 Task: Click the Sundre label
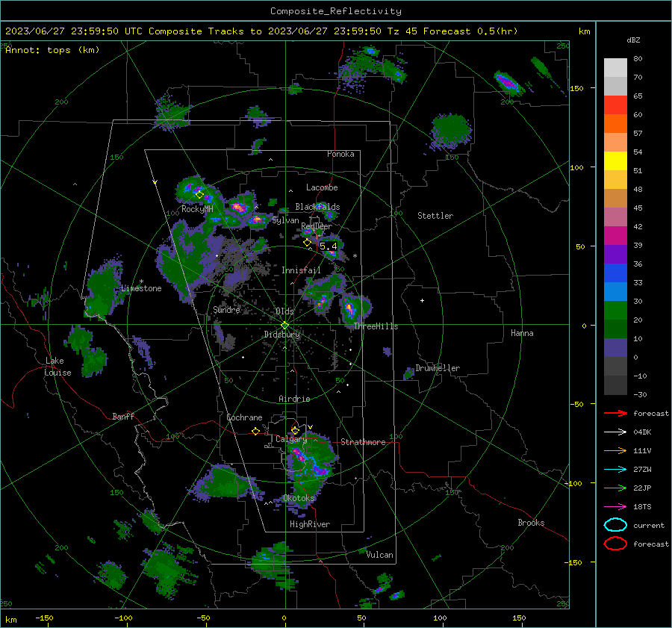[x=226, y=310]
